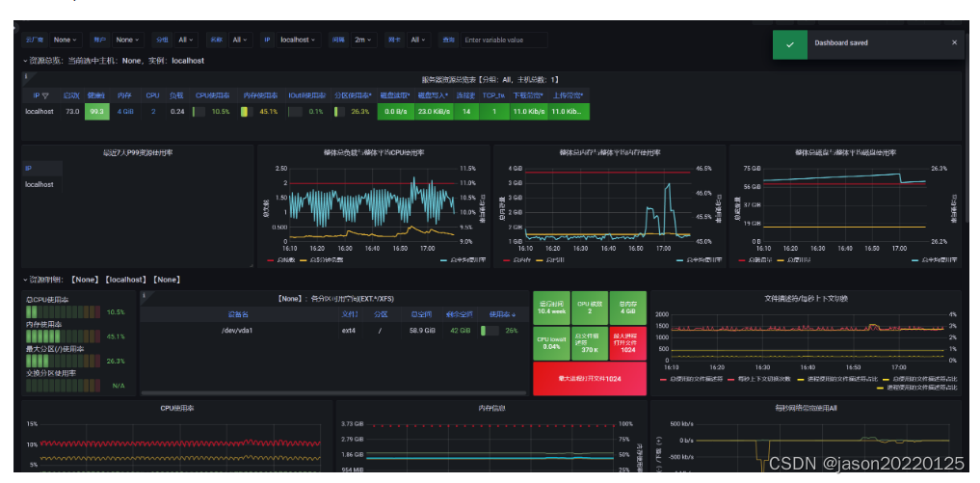Screen dimensions: 980x483
Task: Click the horizontal scrollbar under the partition table
Action: click(x=335, y=393)
